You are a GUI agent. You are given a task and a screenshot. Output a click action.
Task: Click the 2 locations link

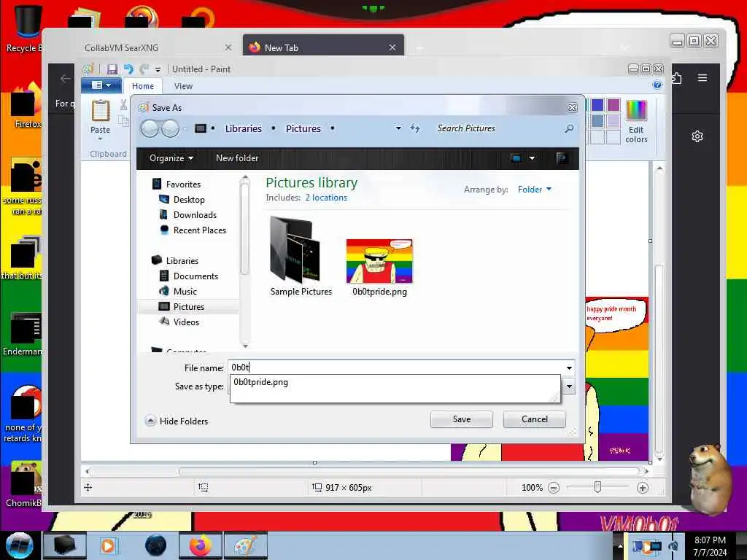tap(326, 198)
